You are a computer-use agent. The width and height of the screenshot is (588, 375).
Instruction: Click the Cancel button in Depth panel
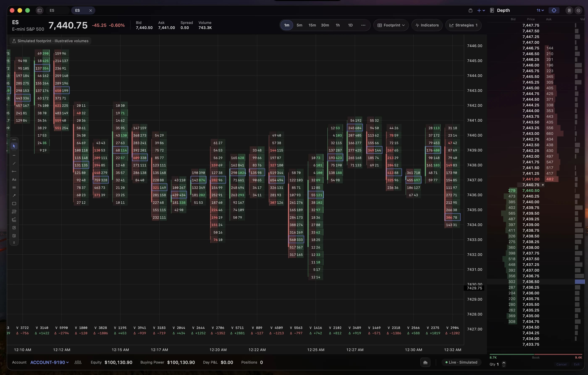pyautogui.click(x=561, y=365)
